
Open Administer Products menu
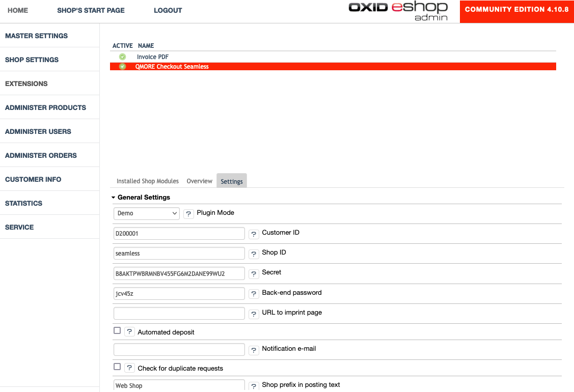45,107
